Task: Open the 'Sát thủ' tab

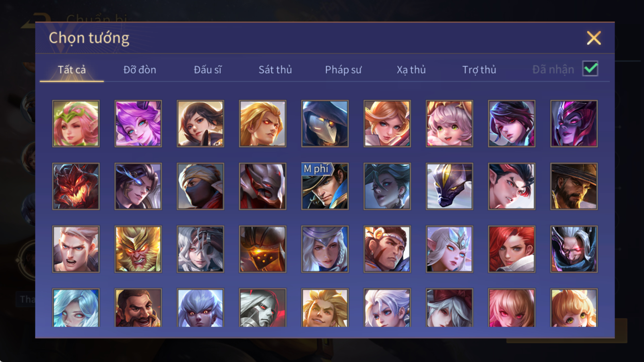Action: tap(275, 70)
